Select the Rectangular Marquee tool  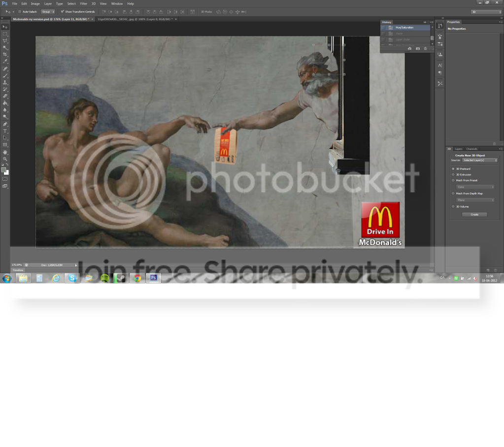click(x=5, y=33)
